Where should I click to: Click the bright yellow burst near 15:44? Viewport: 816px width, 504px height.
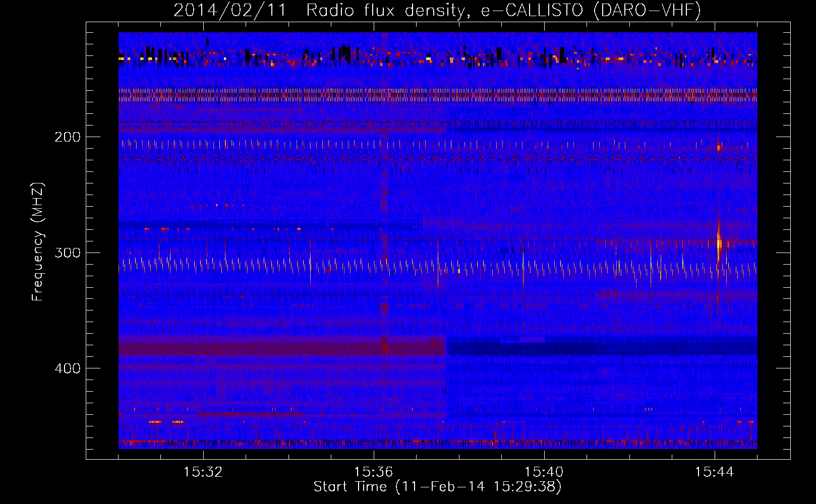pos(719,242)
